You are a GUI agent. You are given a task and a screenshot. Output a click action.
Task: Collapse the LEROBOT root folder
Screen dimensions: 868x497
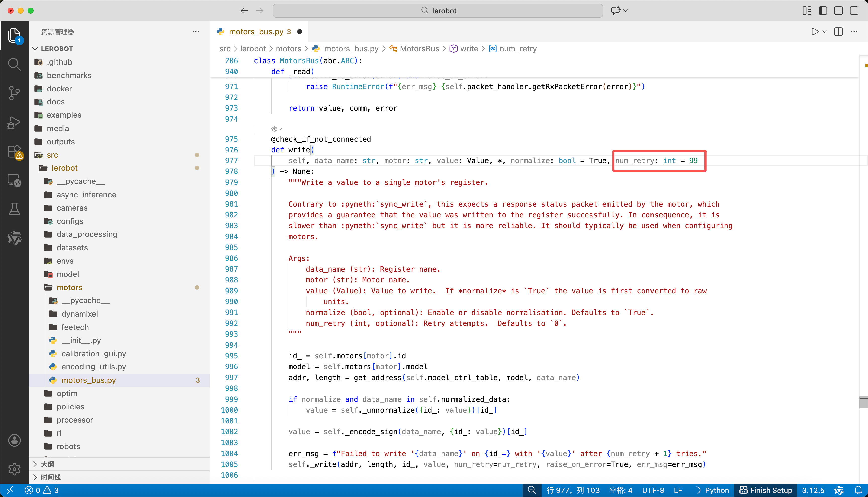coord(120,49)
